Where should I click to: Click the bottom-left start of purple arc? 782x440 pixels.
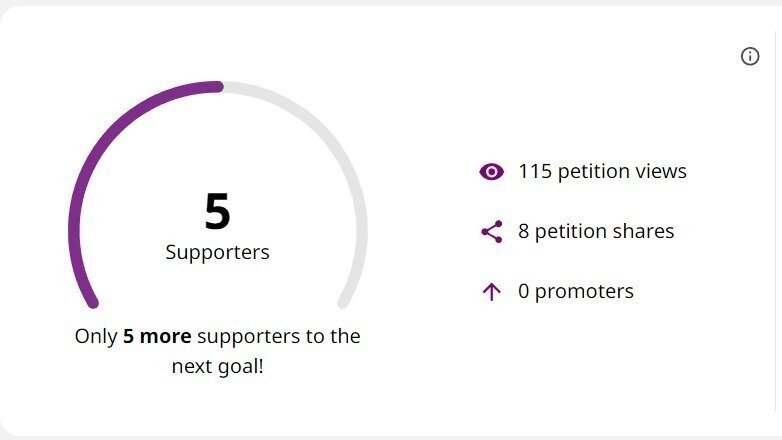[92, 301]
